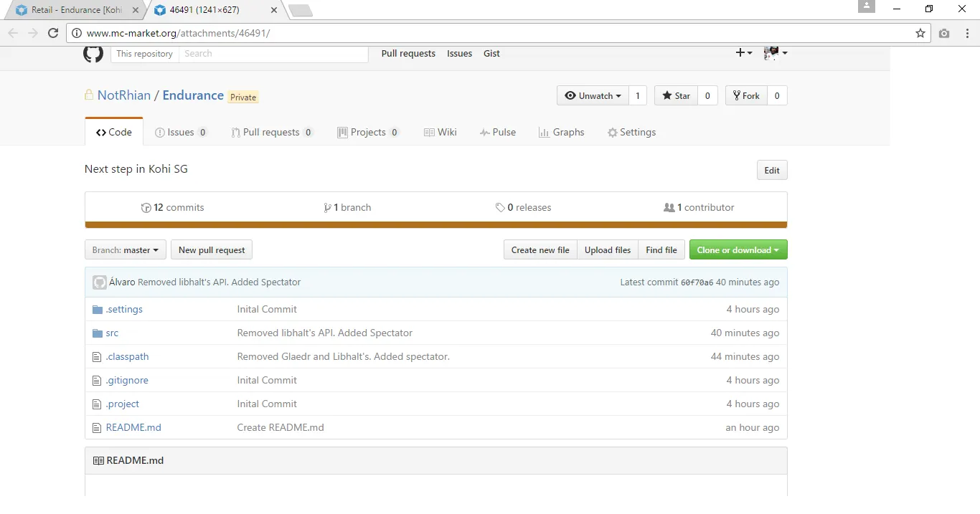View the 12 commits history
The height and width of the screenshot is (514, 980).
173,207
